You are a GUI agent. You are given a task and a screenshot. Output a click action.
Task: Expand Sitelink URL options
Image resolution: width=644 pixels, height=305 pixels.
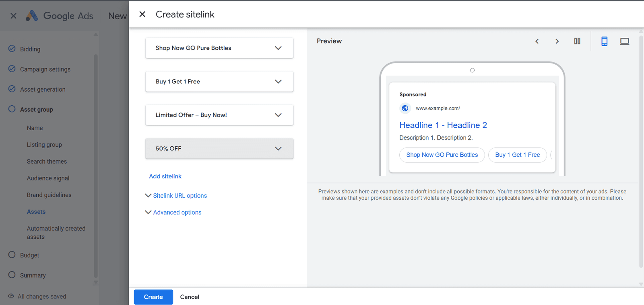click(180, 196)
